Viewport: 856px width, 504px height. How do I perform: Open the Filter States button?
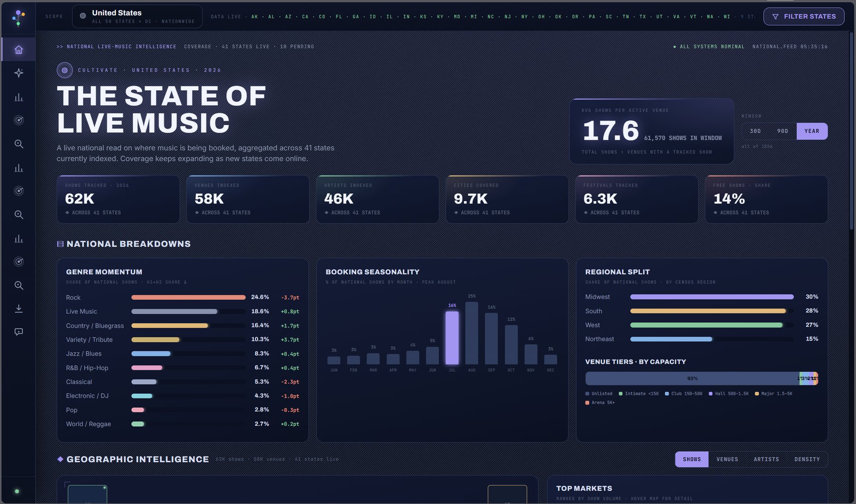point(804,17)
